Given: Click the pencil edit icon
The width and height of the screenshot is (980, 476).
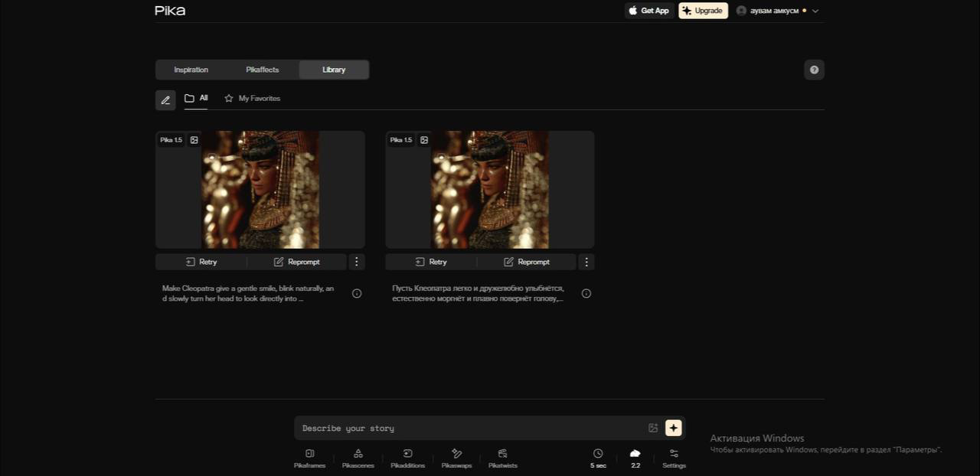Looking at the screenshot, I should click(165, 99).
